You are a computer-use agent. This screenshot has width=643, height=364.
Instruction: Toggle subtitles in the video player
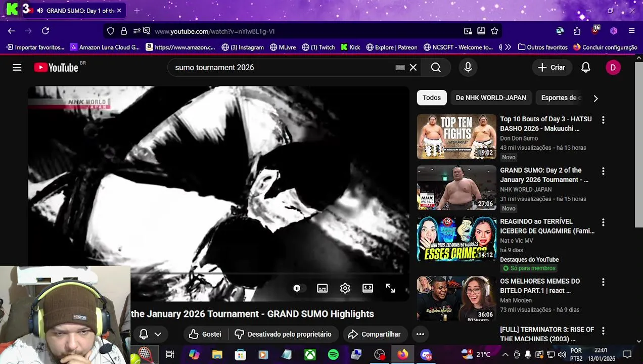click(x=322, y=288)
